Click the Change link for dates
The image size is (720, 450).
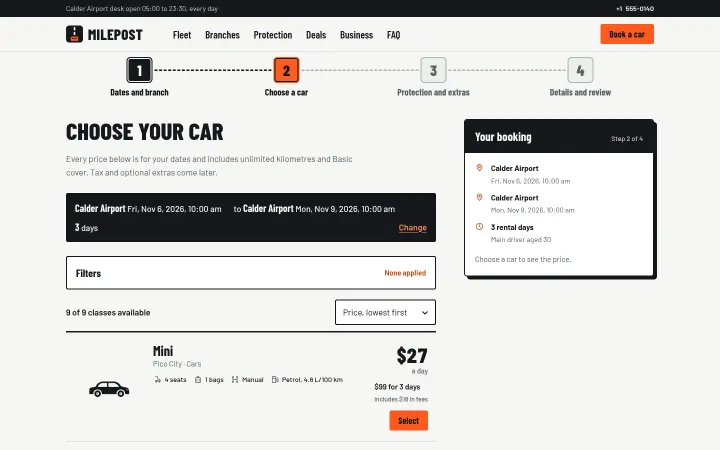[x=412, y=228]
